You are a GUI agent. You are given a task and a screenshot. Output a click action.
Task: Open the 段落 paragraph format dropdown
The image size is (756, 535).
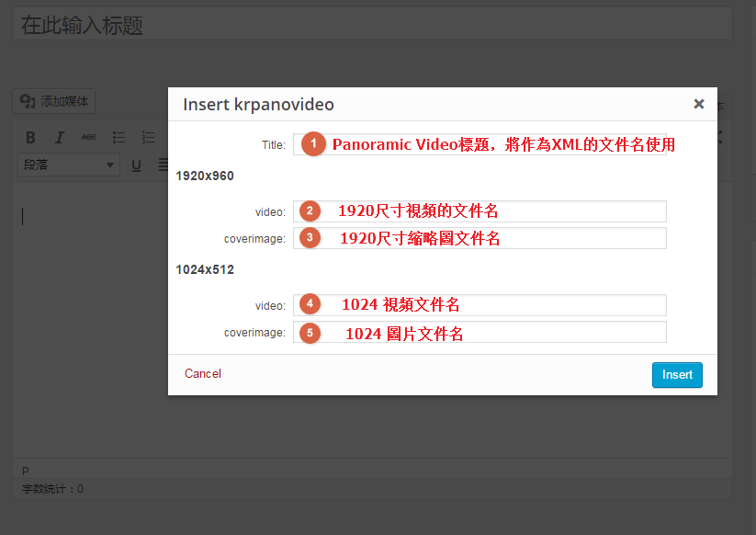click(x=69, y=165)
